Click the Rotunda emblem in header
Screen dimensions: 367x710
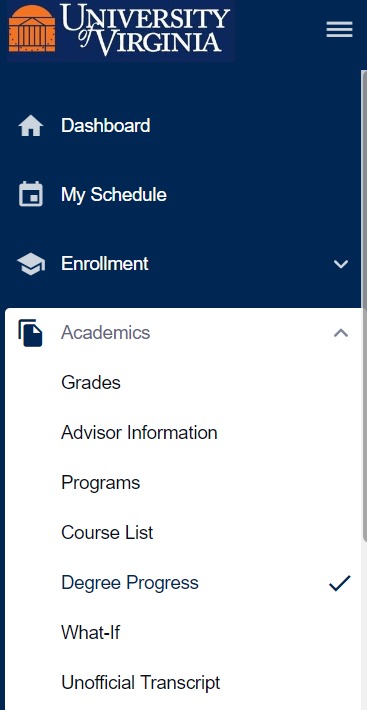tap(32, 28)
